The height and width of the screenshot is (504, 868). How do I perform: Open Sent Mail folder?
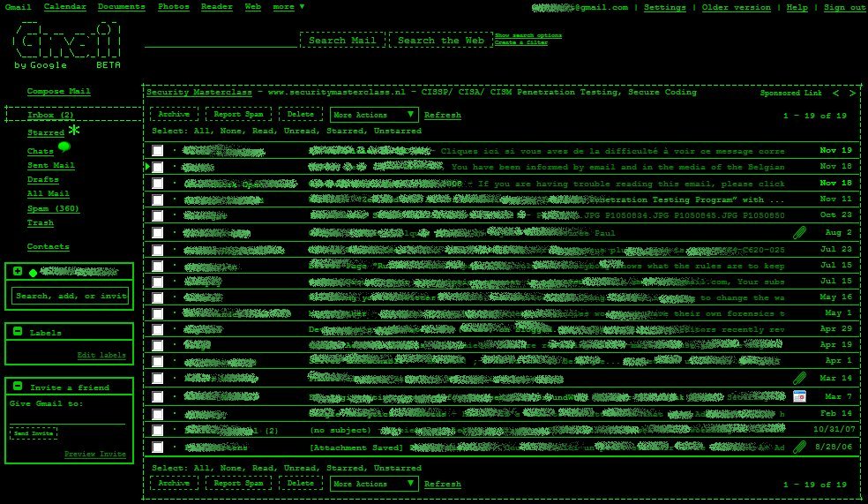click(x=51, y=166)
